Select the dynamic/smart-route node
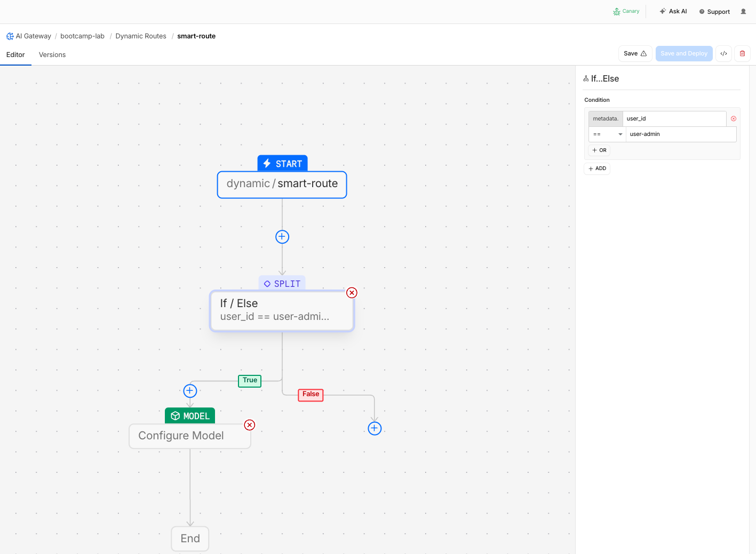The height and width of the screenshot is (554, 756). (282, 184)
